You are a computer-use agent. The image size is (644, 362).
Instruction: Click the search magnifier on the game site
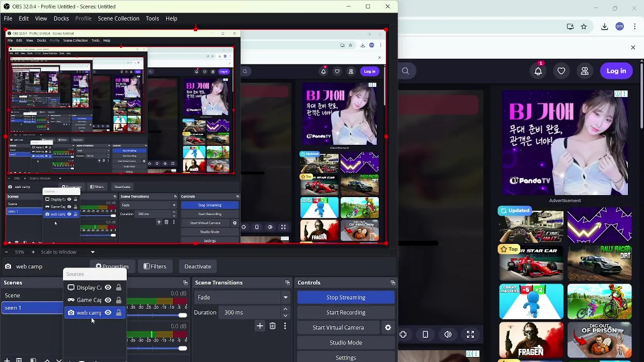(406, 71)
